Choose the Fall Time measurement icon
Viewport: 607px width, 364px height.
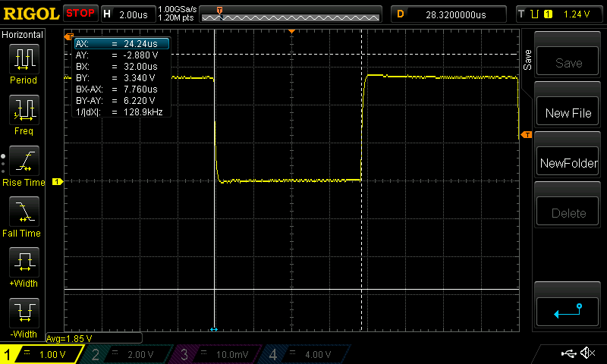tap(23, 212)
